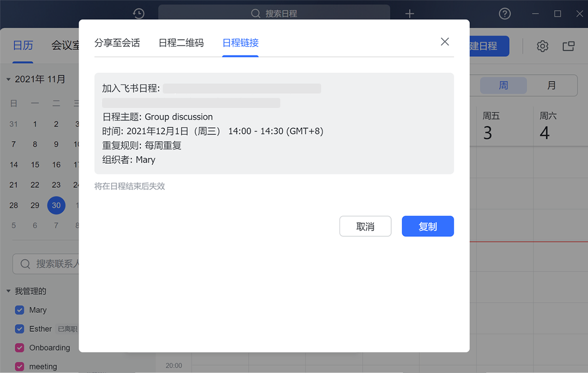Select date 14 in mini calendar
The image size is (588, 373).
(13, 165)
